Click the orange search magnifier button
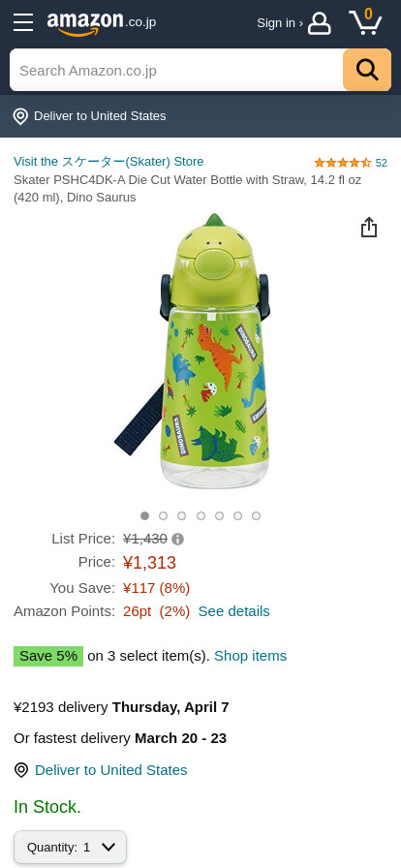The height and width of the screenshot is (868, 401). [367, 70]
